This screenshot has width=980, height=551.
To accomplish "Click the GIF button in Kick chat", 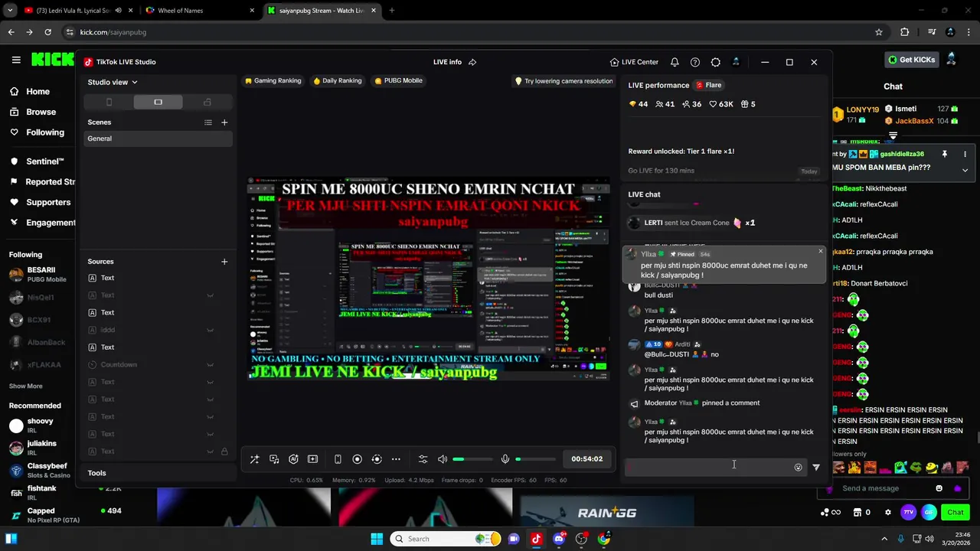I will [927, 512].
